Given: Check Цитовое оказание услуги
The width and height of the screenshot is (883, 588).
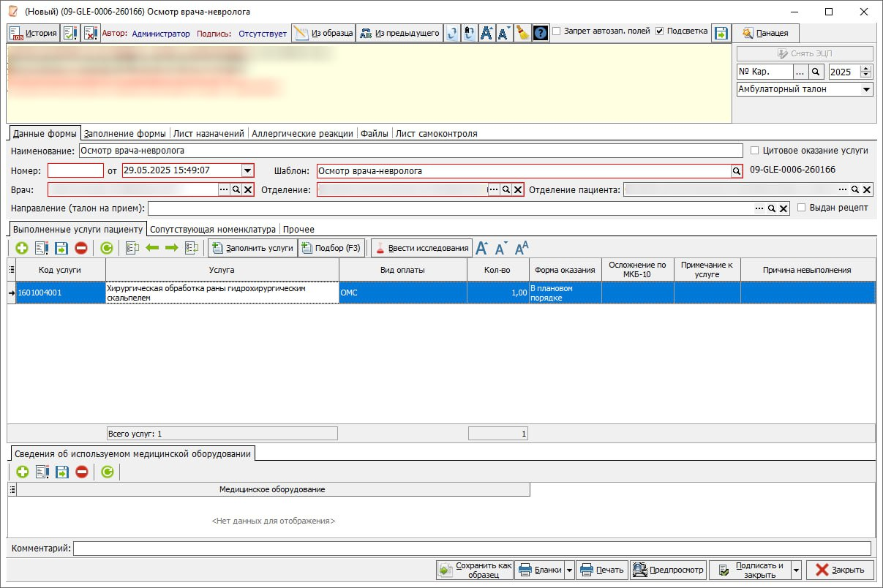Looking at the screenshot, I should (x=755, y=151).
